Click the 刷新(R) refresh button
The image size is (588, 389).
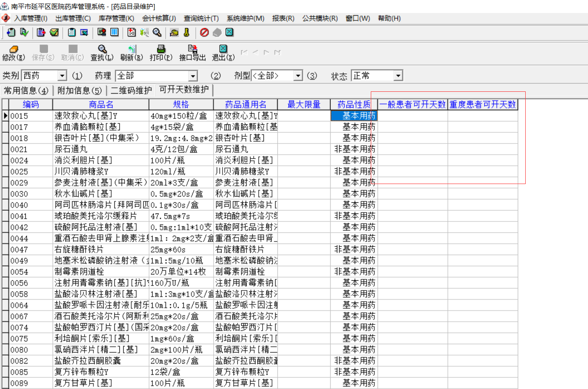132,53
